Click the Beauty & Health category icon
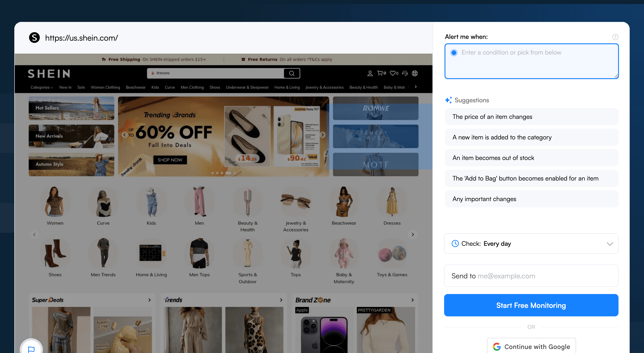The image size is (644, 353). coord(248,202)
